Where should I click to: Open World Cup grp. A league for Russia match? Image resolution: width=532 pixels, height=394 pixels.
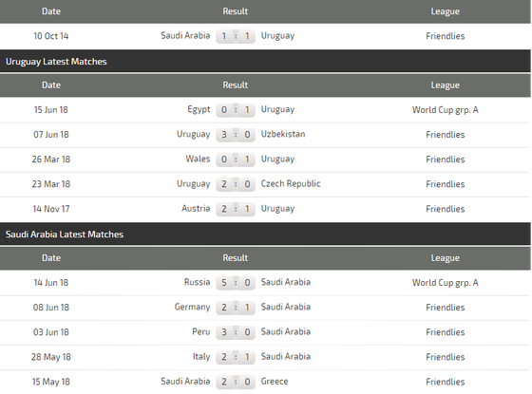[x=446, y=283]
